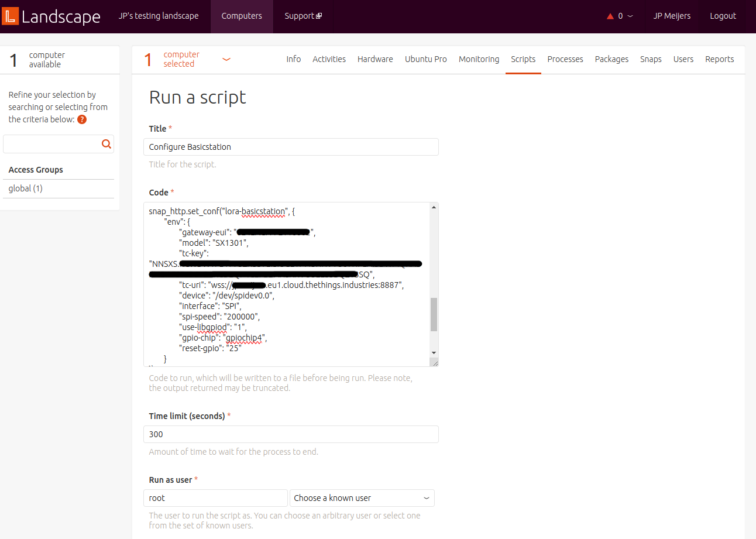Select Computers in the top navigation
This screenshot has height=539, width=756.
(241, 16)
